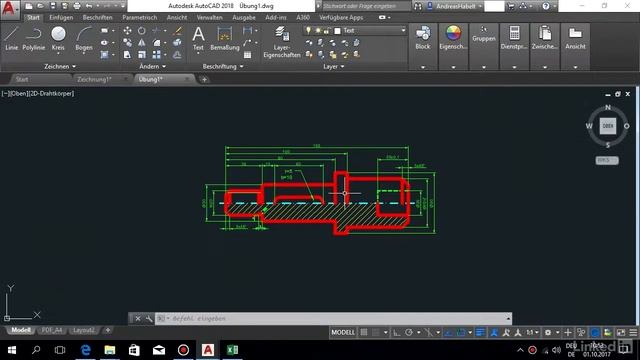Open Excel from the Windows taskbar

(232, 350)
